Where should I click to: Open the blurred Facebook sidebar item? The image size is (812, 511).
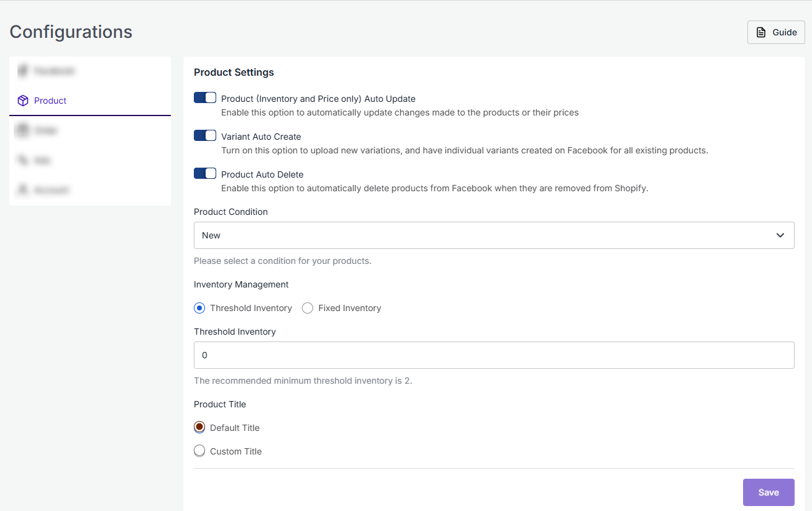pyautogui.click(x=54, y=71)
